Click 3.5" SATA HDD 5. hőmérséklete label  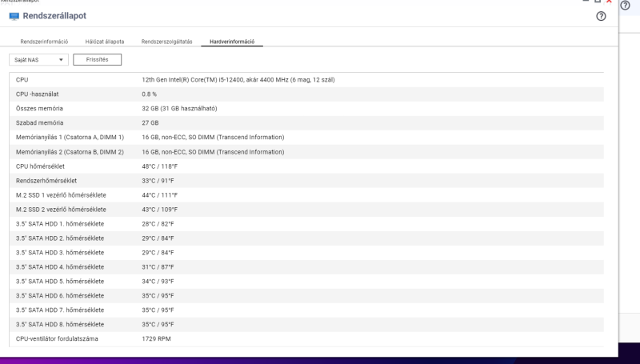coord(60,281)
